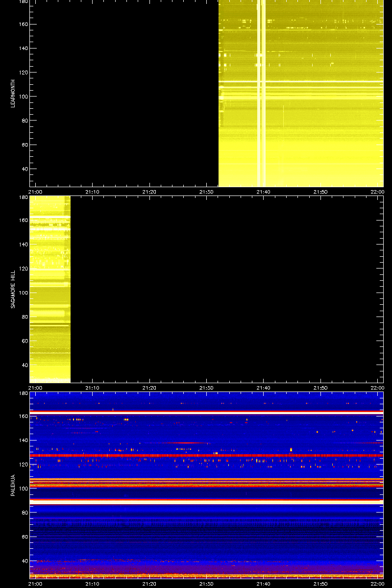Select the 21:40 tick under Learmonth panel
The height and width of the screenshot is (588, 392).
264,192
